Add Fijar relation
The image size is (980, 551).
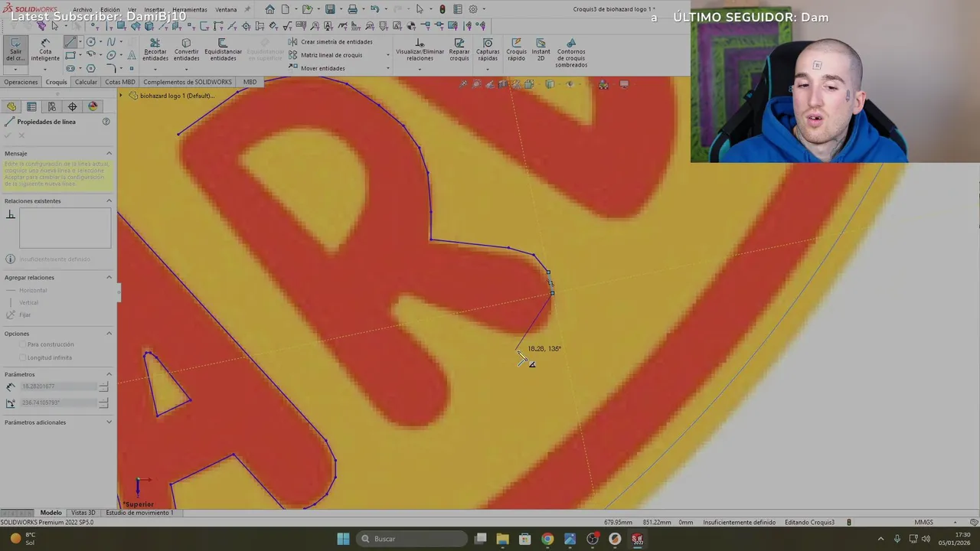[25, 315]
